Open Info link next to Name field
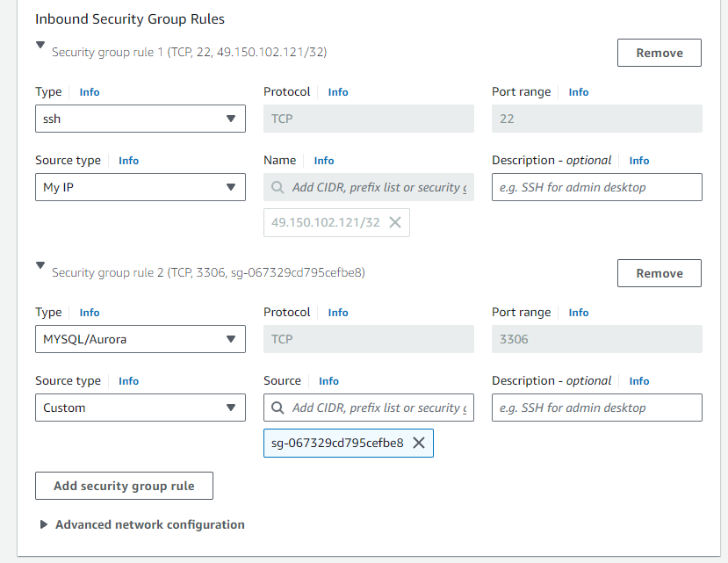728x563 pixels. (x=323, y=160)
